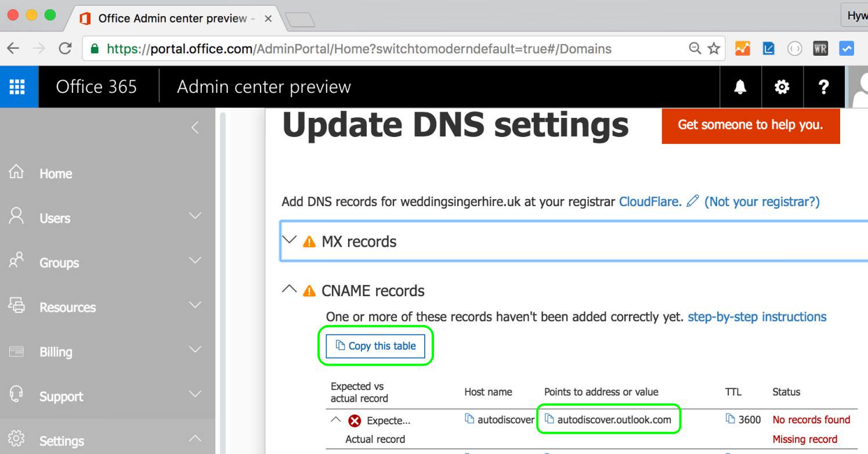Click the Groups people icon in sidebar
Image resolution: width=868 pixels, height=454 pixels.
[x=17, y=261]
